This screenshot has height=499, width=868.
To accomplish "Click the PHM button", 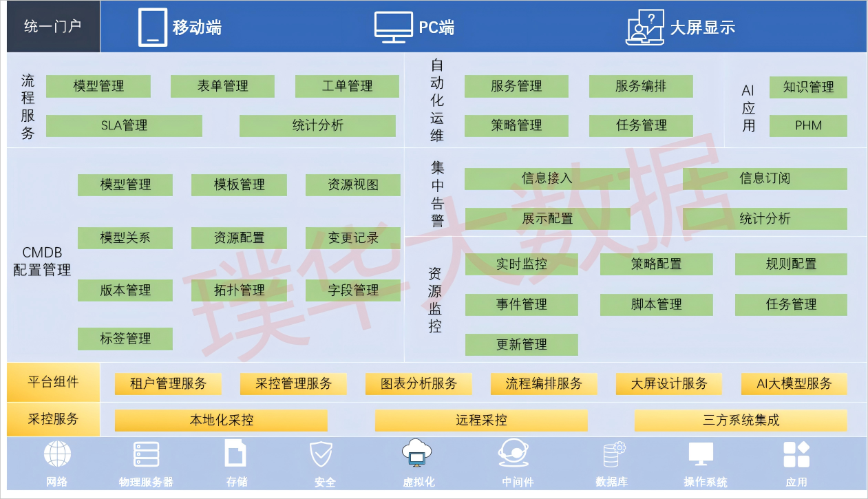I will tap(808, 126).
